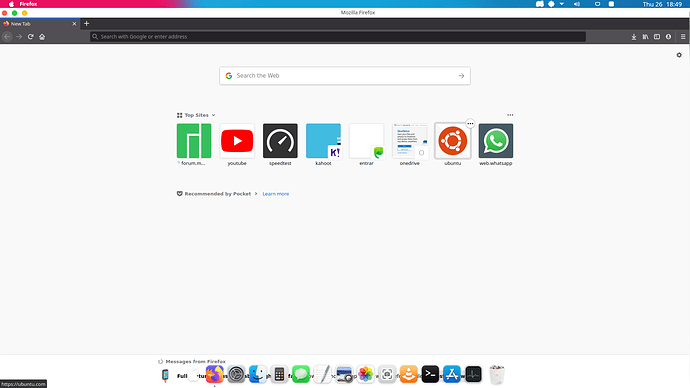Go back one page
The image size is (690, 388).
7,37
